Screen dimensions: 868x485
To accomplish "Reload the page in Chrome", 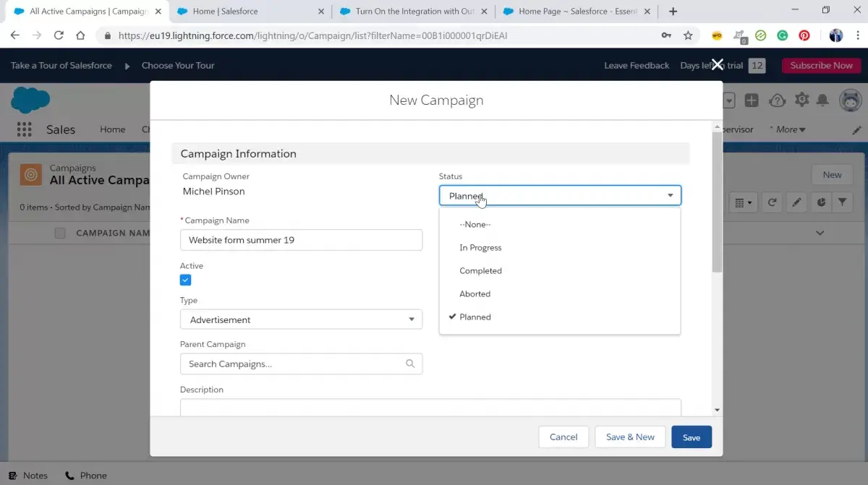I will pyautogui.click(x=59, y=35).
